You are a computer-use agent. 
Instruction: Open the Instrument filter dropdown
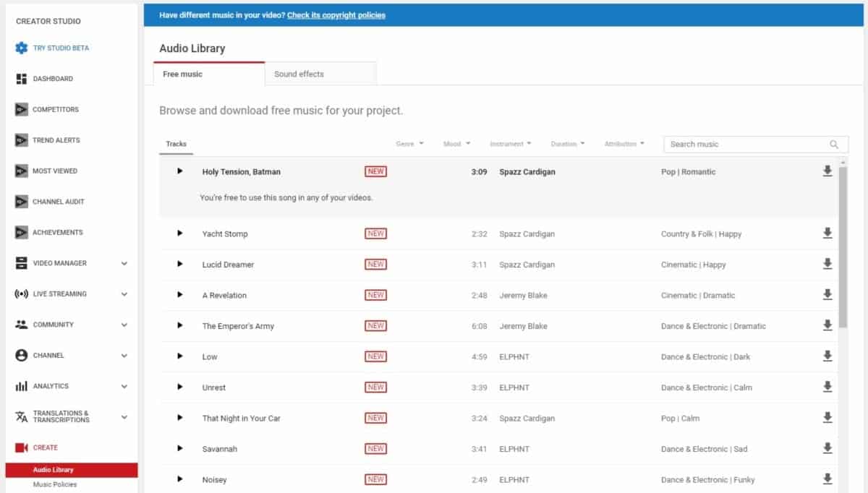pos(511,144)
